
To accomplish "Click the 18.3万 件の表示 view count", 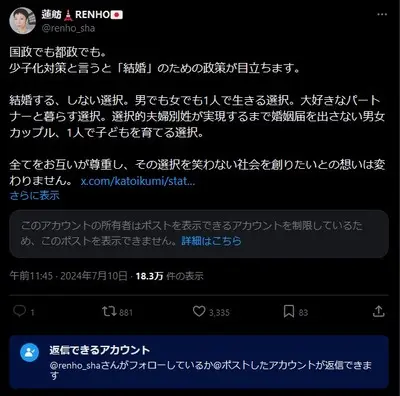I will tap(169, 276).
